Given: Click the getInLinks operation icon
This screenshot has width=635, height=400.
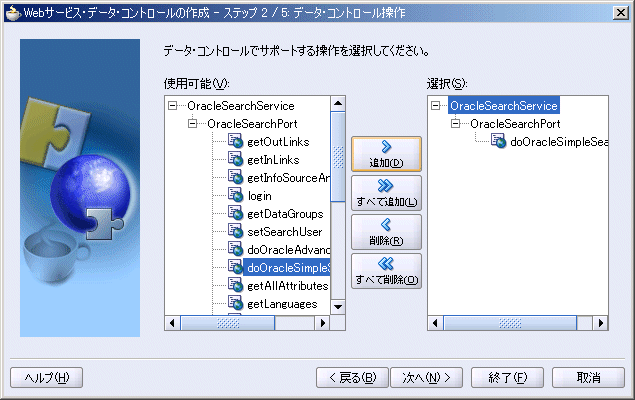Looking at the screenshot, I should [235, 159].
